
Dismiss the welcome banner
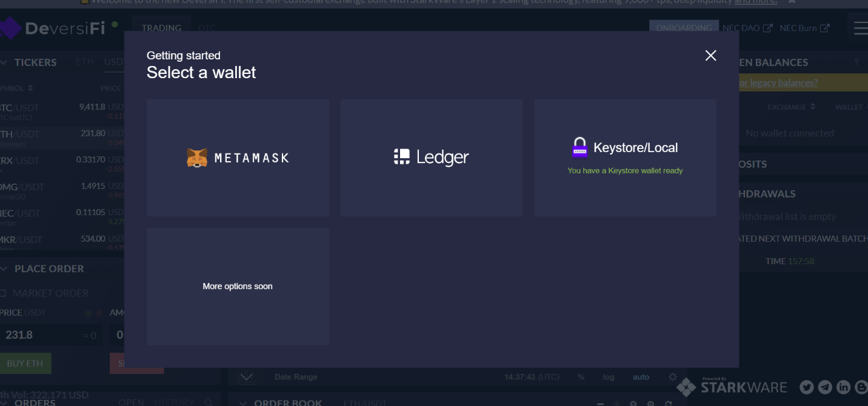click(790, 2)
